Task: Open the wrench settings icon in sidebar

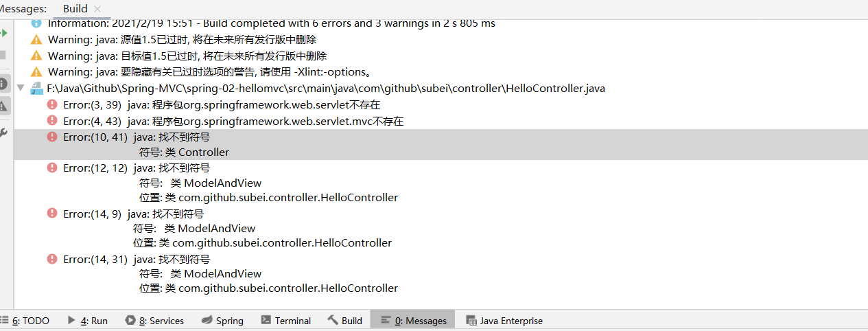Action: click(3, 133)
